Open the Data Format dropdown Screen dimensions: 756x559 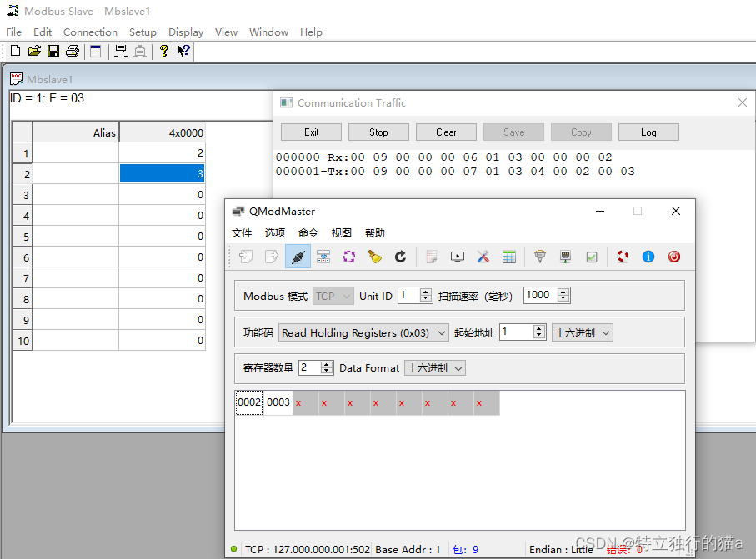(x=435, y=368)
